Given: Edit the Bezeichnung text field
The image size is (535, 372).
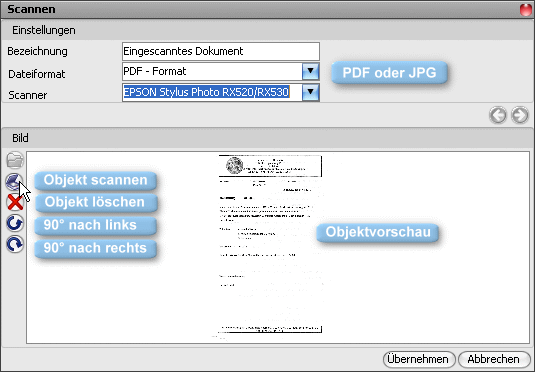Looking at the screenshot, I should pos(221,51).
